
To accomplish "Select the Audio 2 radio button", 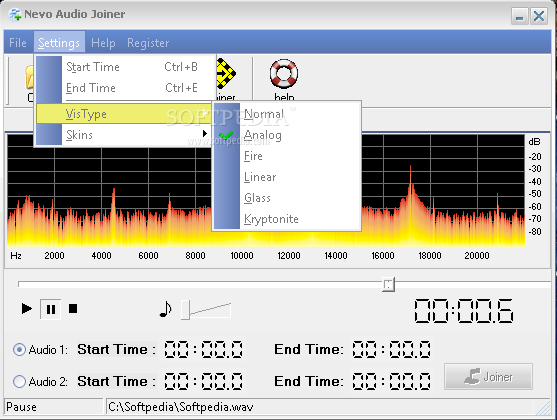I will [x=19, y=382].
